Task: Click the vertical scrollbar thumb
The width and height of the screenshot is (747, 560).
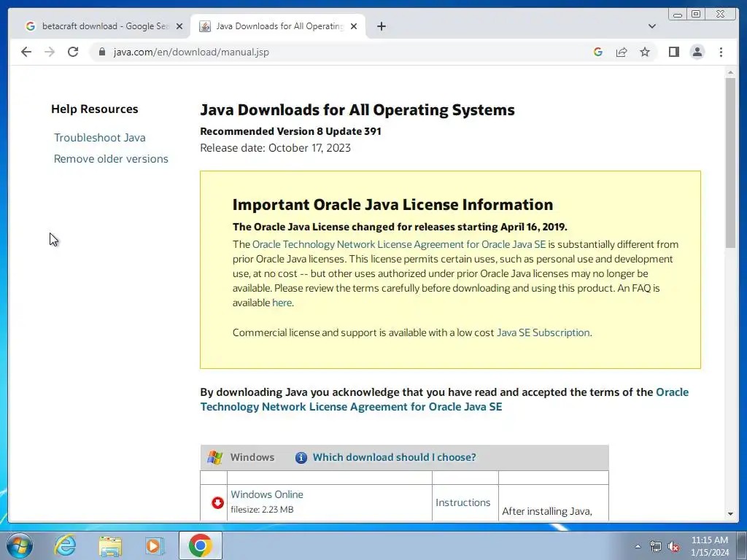Action: pyautogui.click(x=730, y=163)
